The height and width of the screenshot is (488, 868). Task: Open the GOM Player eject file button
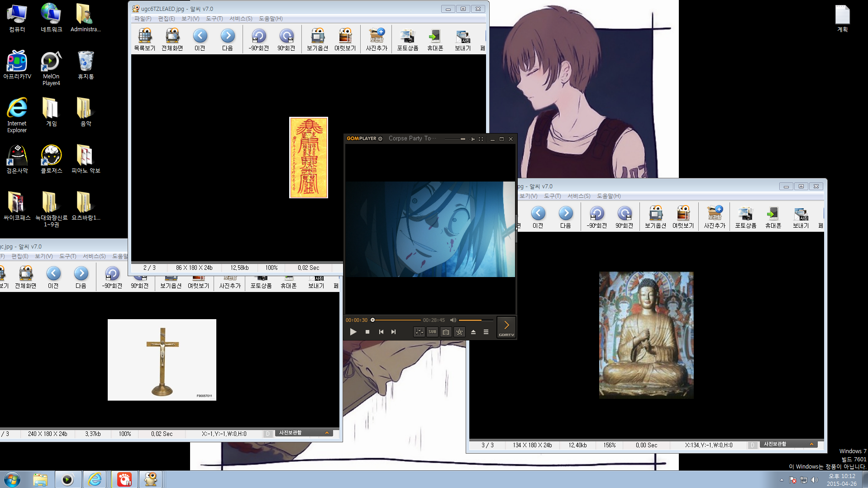click(x=473, y=332)
